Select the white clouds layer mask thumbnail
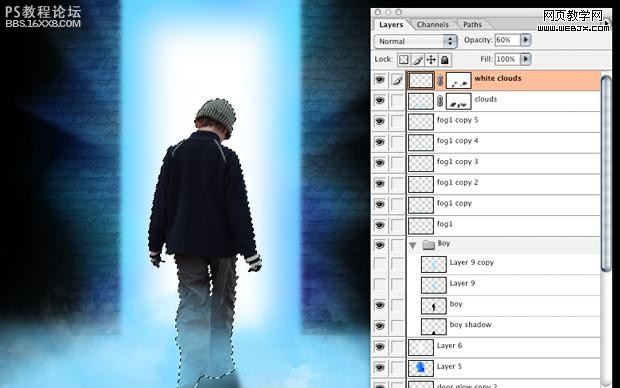Viewport: 620px width, 388px height. pyautogui.click(x=459, y=81)
